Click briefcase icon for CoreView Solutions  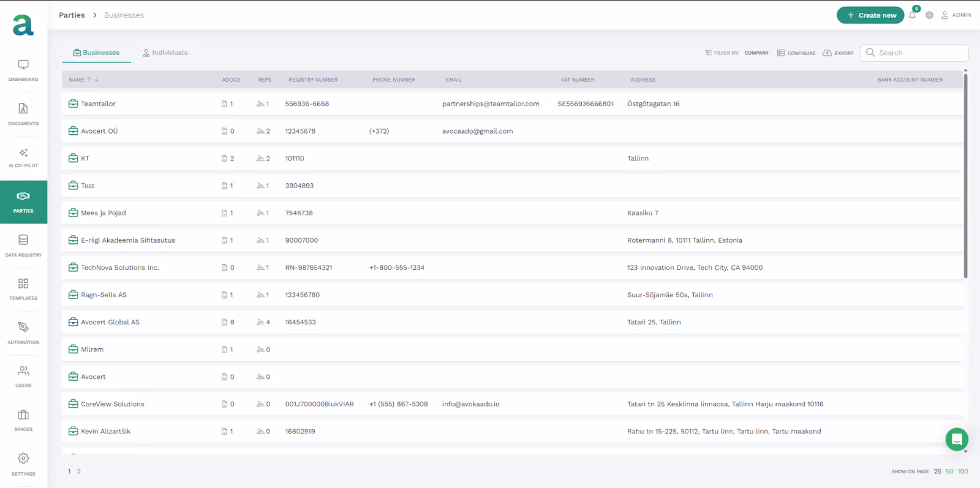[x=73, y=404]
